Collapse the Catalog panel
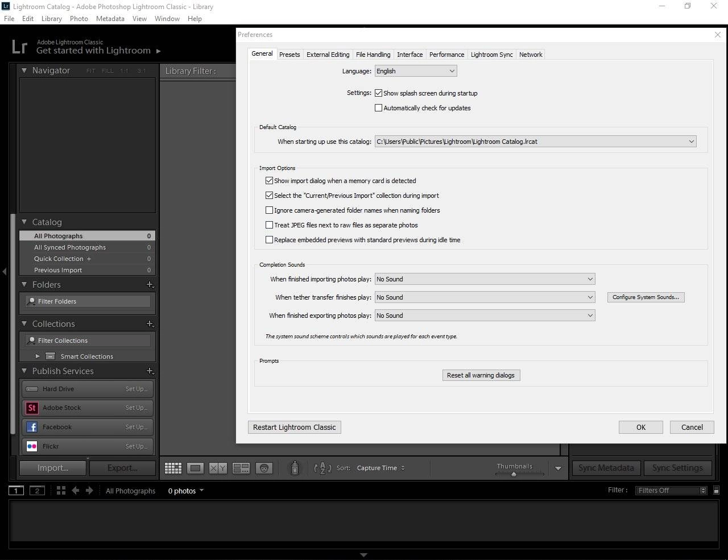Screen dimensions: 728x560 coord(24,222)
